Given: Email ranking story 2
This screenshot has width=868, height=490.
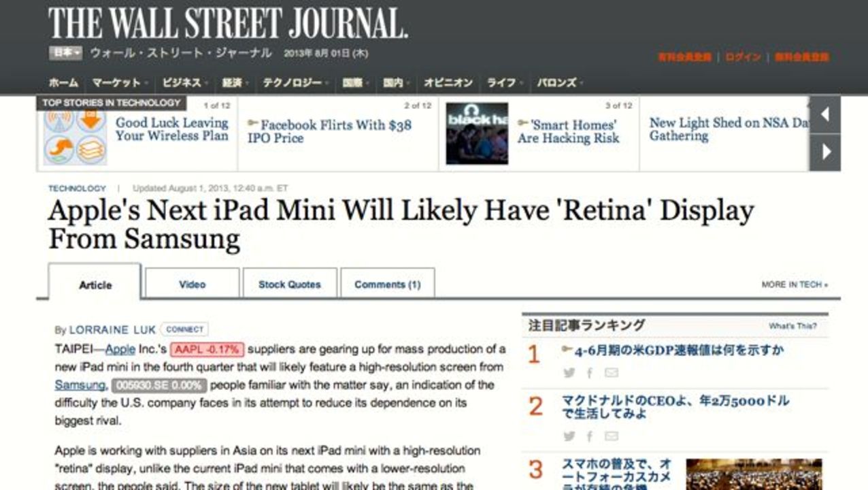Looking at the screenshot, I should pyautogui.click(x=612, y=436).
